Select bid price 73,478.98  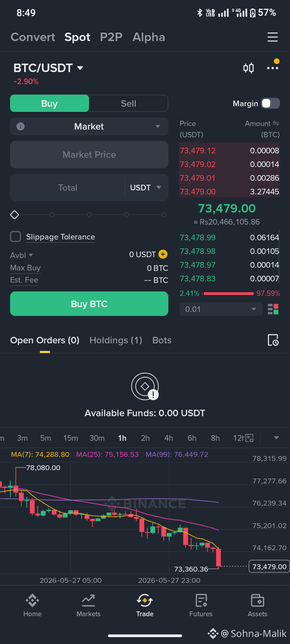(x=198, y=251)
